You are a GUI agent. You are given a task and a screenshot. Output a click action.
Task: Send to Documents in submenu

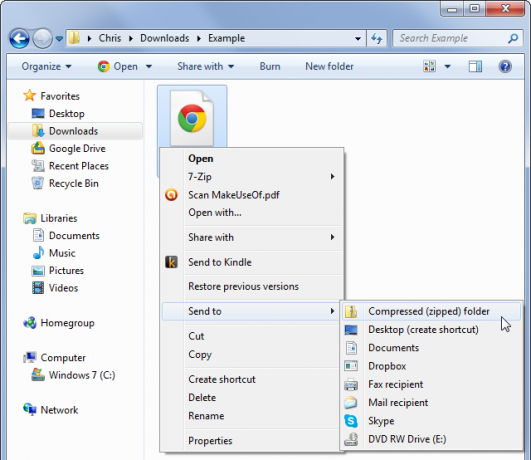click(x=431, y=348)
